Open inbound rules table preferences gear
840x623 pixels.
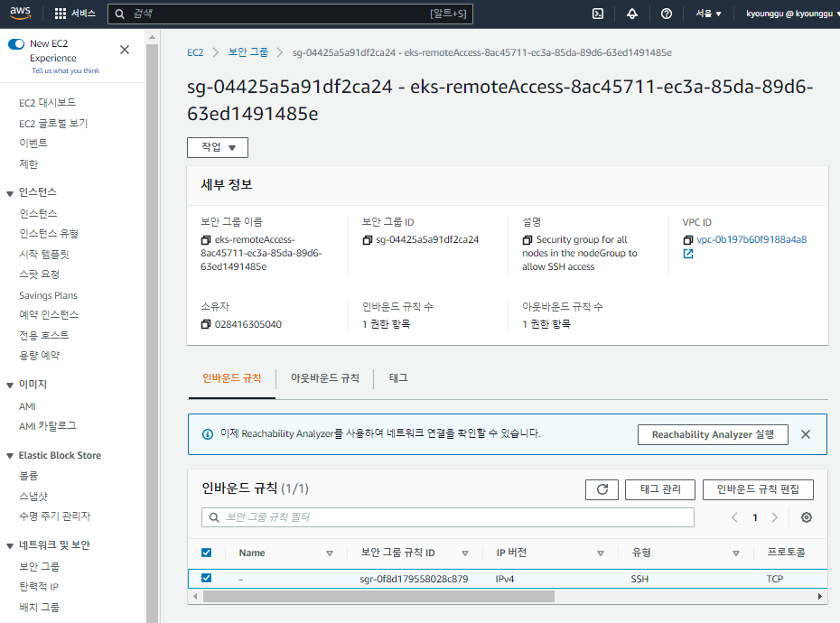(807, 517)
